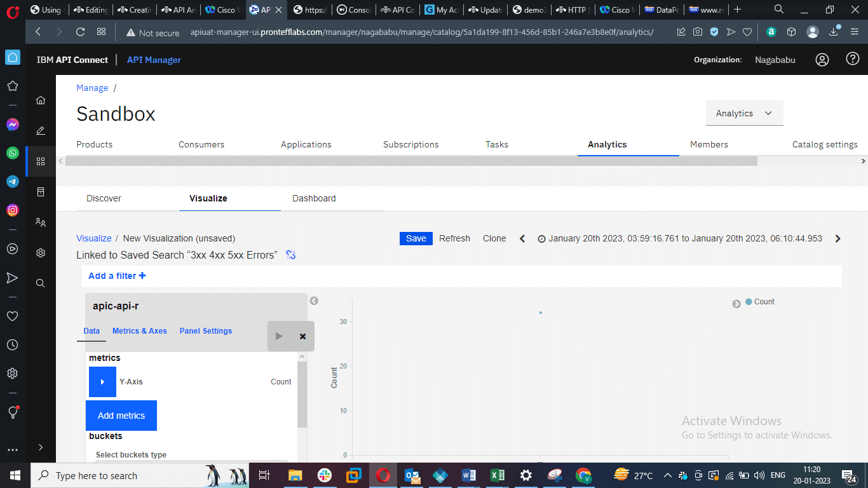This screenshot has width=868, height=488.
Task: Open Microsoft Word from taskbar
Action: [x=469, y=475]
